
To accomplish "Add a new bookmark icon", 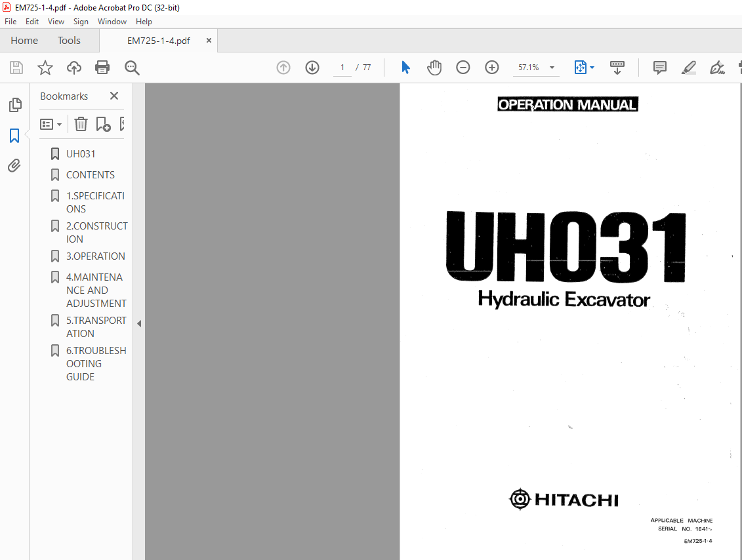I will coord(103,124).
